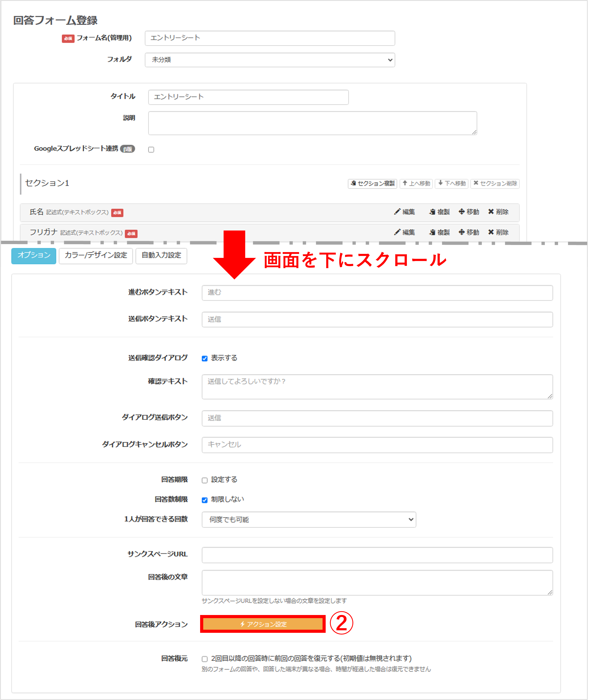The image size is (589, 700).
Task: Duplicate the フリガナ field row
Action: point(440,232)
